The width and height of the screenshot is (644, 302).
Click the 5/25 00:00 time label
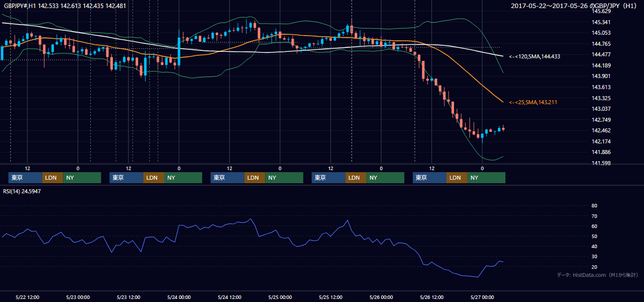click(x=280, y=297)
